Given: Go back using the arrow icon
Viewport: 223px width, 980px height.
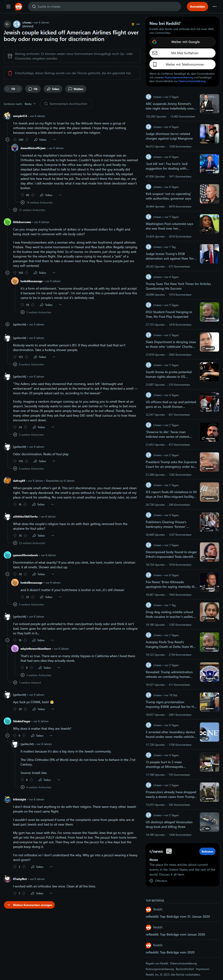Looking at the screenshot, I should pos(7,24).
